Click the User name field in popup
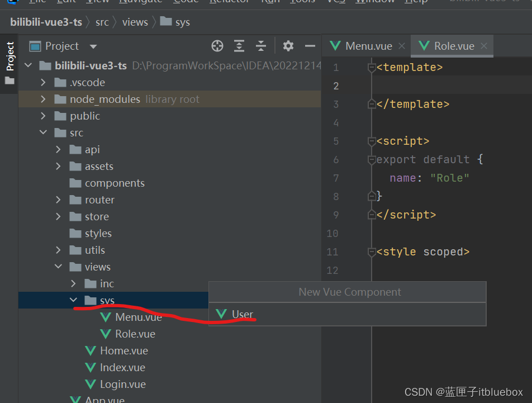The image size is (532, 403). click(348, 314)
